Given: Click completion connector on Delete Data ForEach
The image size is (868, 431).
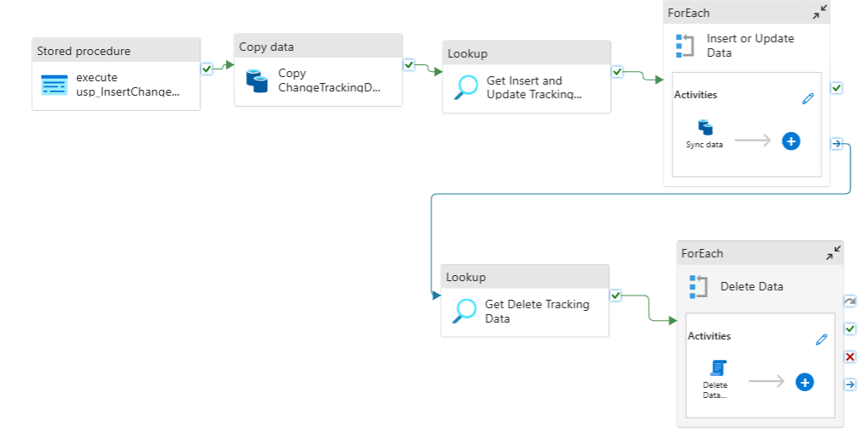Looking at the screenshot, I should pos(850,384).
